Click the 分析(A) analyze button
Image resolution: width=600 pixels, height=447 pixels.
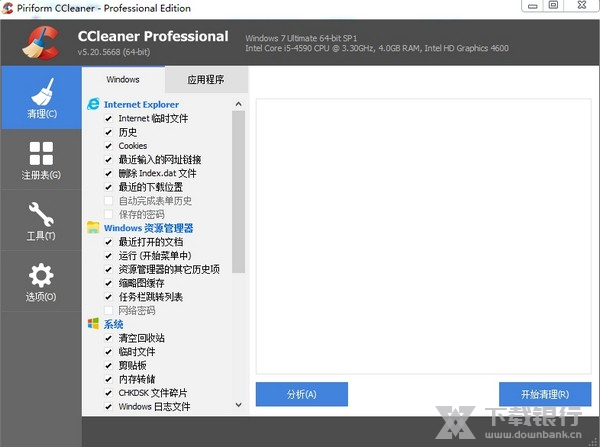click(x=302, y=394)
